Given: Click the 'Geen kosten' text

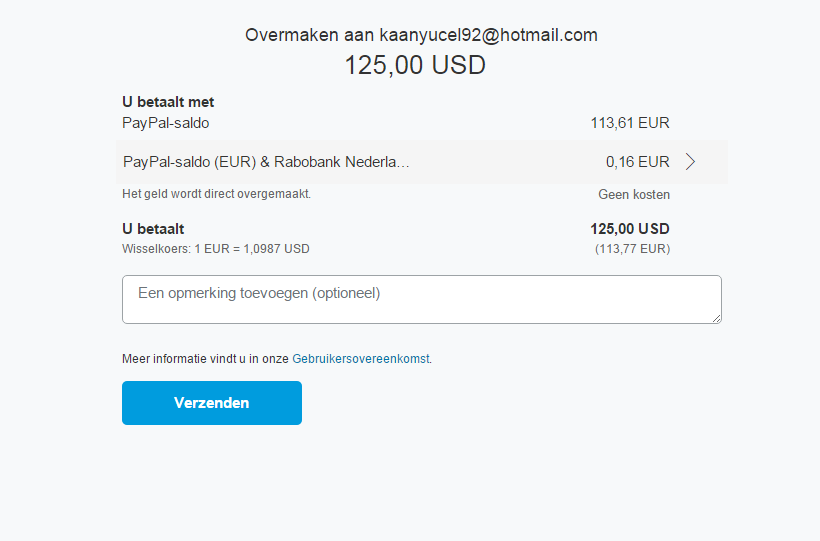Looking at the screenshot, I should (634, 195).
